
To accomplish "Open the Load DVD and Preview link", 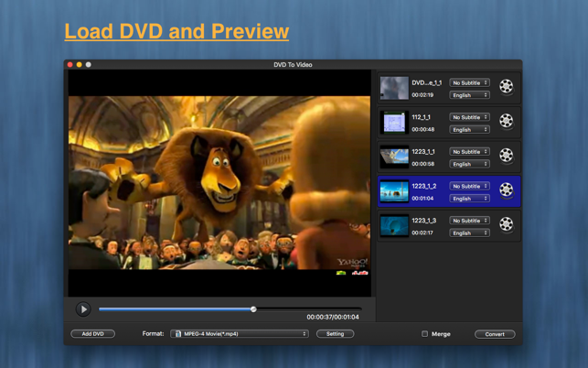I will coord(176,31).
